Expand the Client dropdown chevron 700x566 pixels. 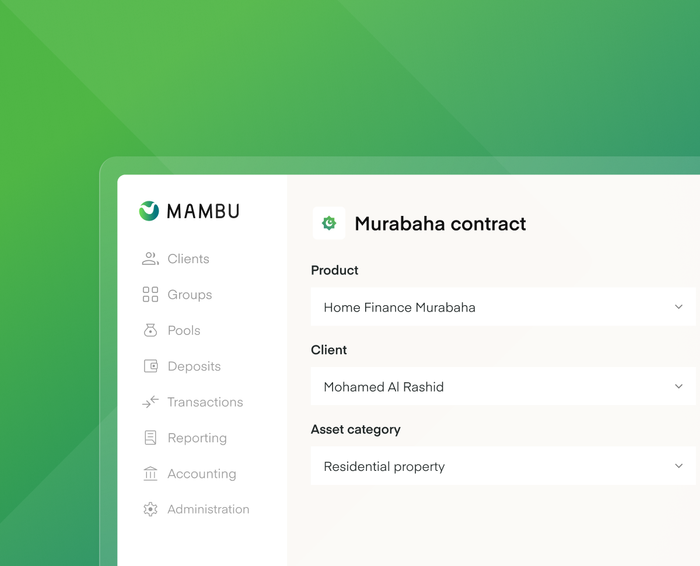click(679, 386)
